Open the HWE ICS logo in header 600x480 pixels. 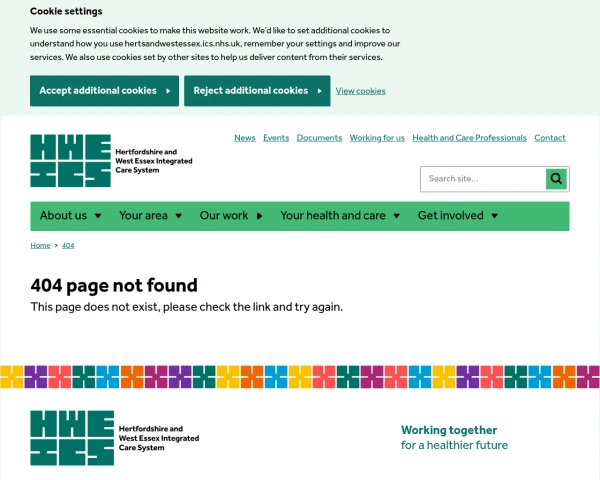pos(70,161)
